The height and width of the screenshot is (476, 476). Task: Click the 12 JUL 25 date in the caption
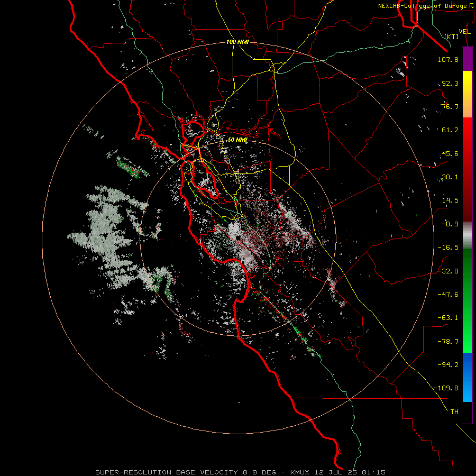point(336,472)
